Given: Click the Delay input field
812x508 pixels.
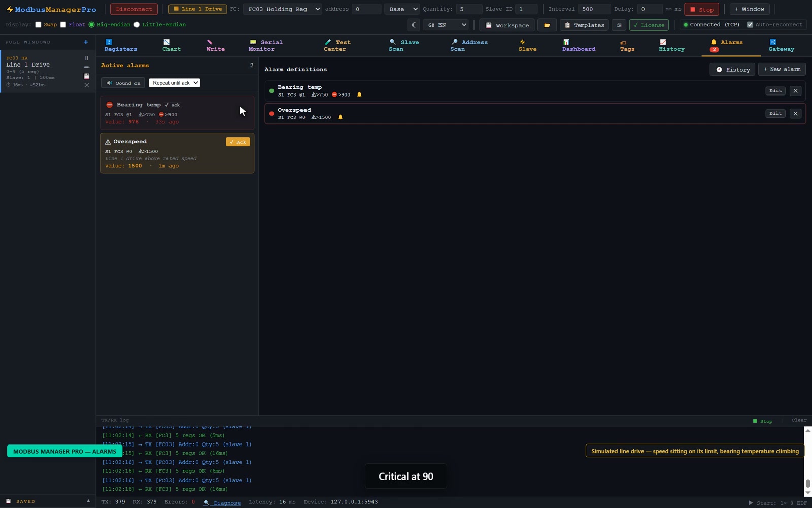Looking at the screenshot, I should [650, 9].
